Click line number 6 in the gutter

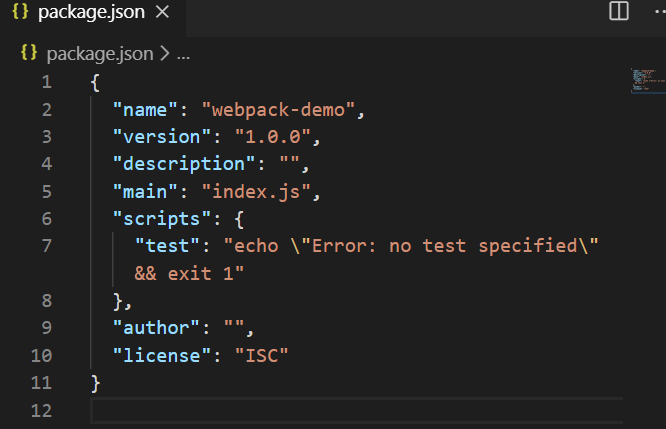(x=47, y=219)
